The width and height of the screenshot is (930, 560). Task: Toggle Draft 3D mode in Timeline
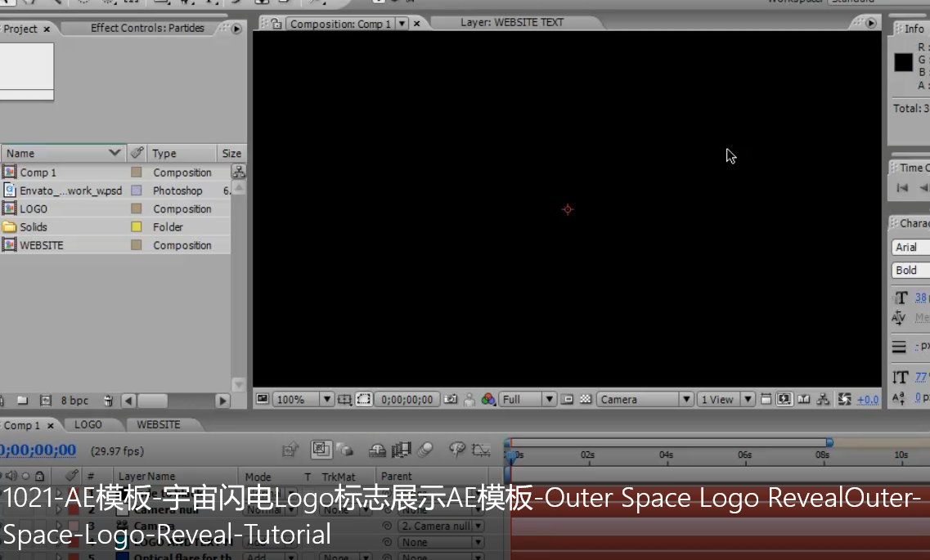(344, 450)
